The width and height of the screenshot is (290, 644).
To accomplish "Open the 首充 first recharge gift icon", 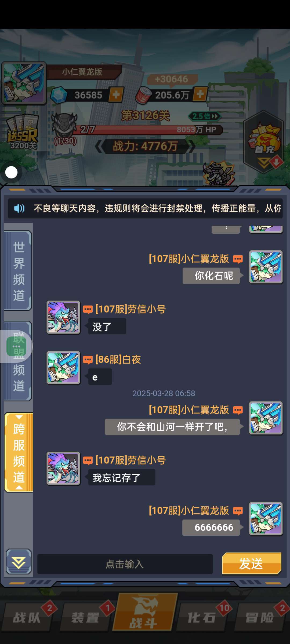I will (x=264, y=138).
